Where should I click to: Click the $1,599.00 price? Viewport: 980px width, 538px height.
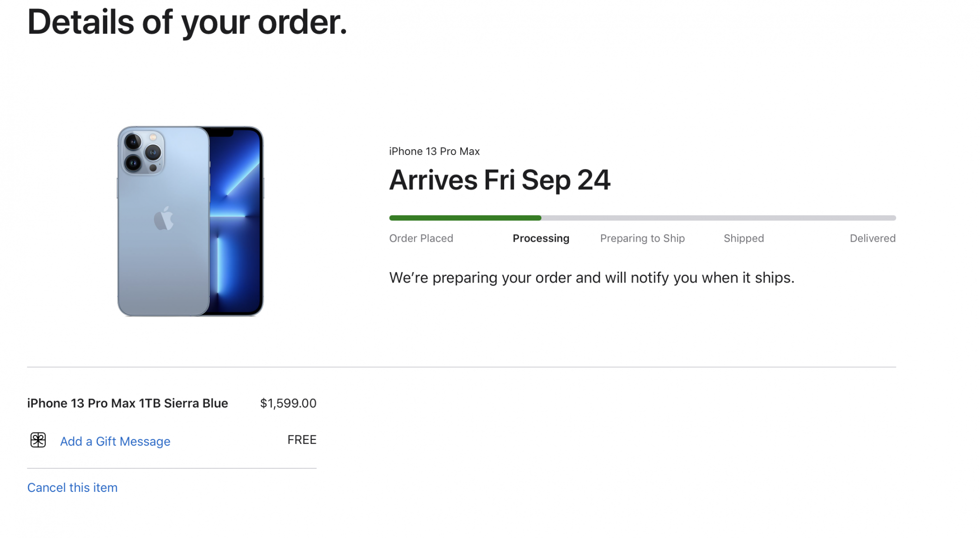(288, 403)
